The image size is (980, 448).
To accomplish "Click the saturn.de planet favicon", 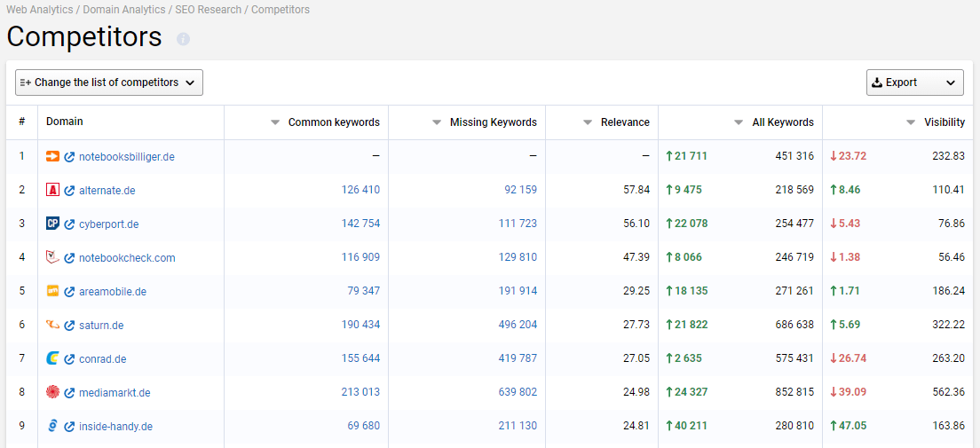I will pos(53,325).
